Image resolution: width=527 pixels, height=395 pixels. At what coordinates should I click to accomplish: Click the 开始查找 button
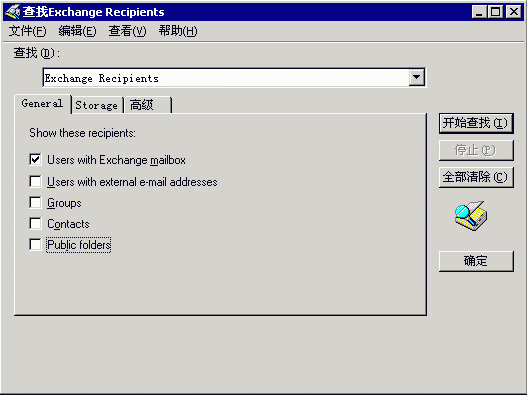pos(476,123)
